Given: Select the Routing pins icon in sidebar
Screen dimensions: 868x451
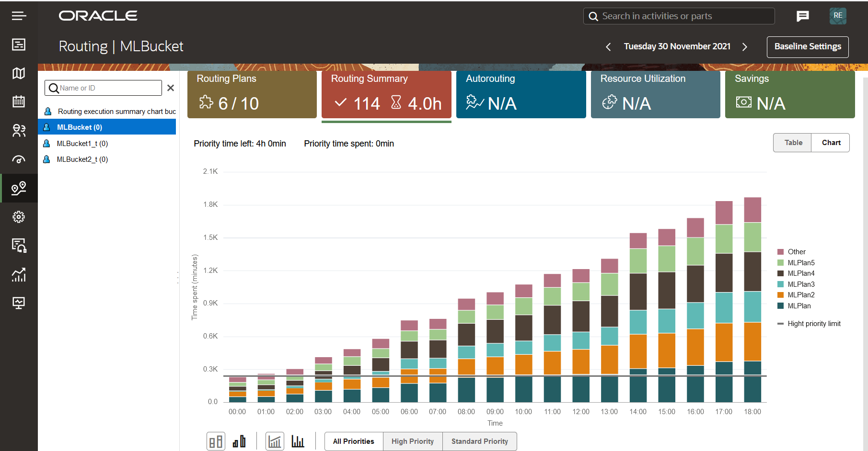Looking at the screenshot, I should click(19, 188).
